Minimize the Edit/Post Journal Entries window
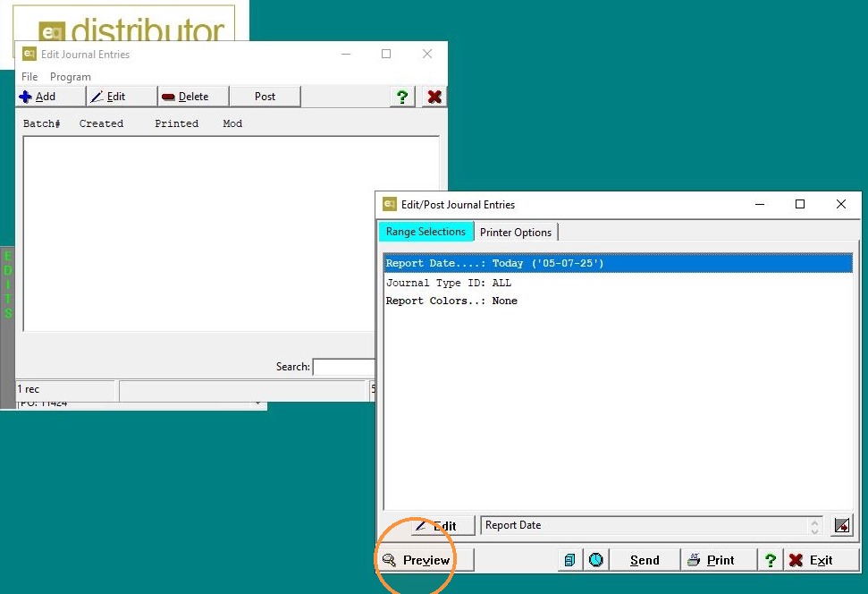The image size is (868, 594). pos(760,205)
